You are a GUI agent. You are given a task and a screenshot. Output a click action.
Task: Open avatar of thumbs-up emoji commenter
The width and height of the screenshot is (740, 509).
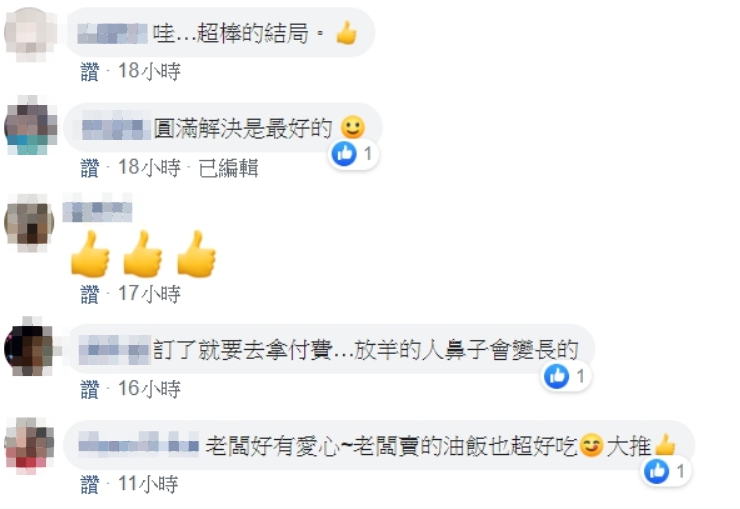coord(29,222)
